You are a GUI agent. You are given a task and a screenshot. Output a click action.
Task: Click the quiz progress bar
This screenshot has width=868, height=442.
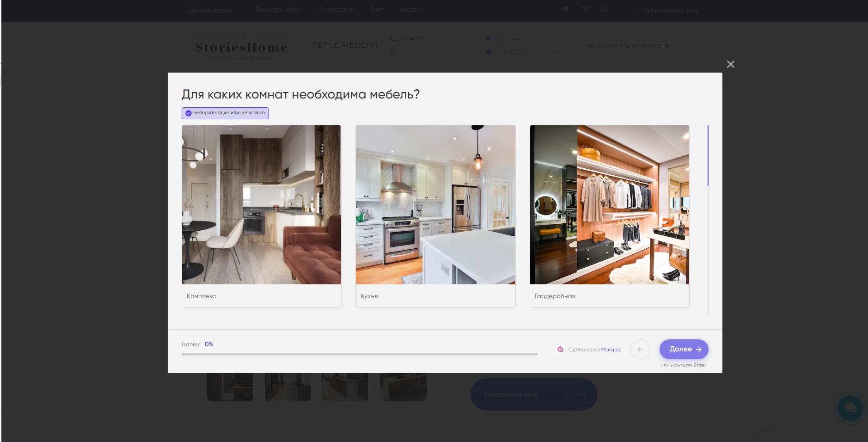[x=360, y=354]
